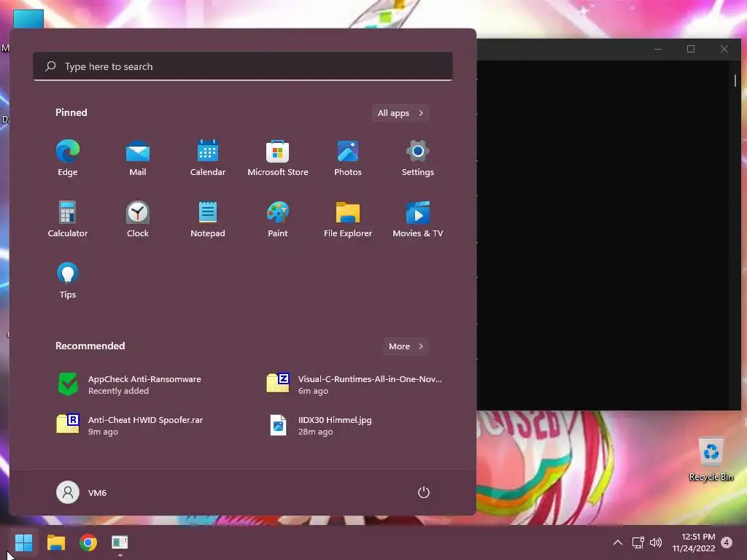This screenshot has height=560, width=747.
Task: Switch to running app on taskbar
Action: (x=120, y=542)
